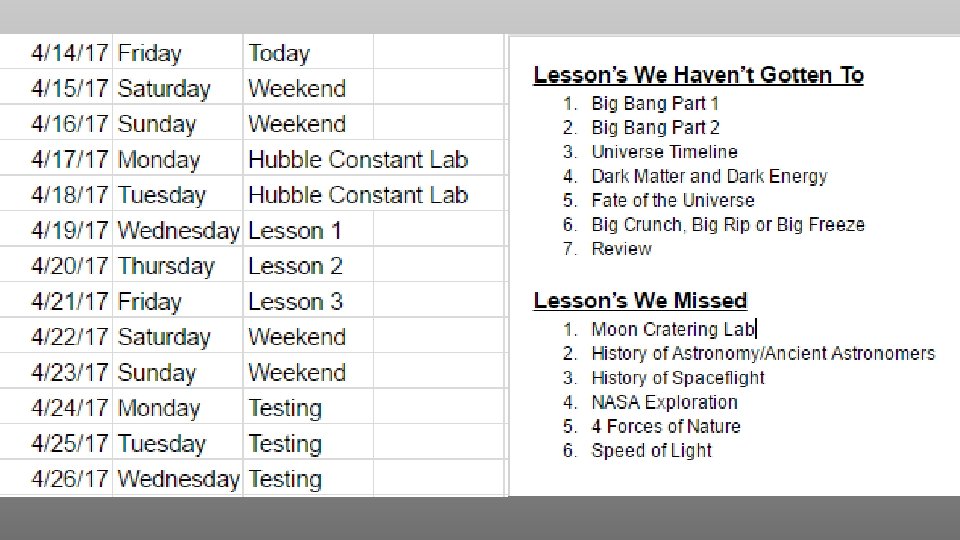
Task: Click Dark Matter and Dark Energy item
Action: 709,176
